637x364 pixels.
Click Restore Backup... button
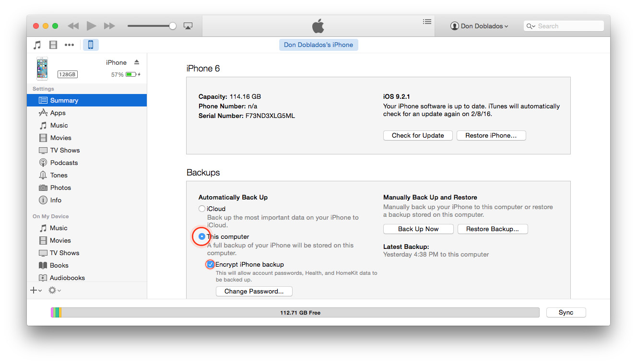pyautogui.click(x=493, y=229)
